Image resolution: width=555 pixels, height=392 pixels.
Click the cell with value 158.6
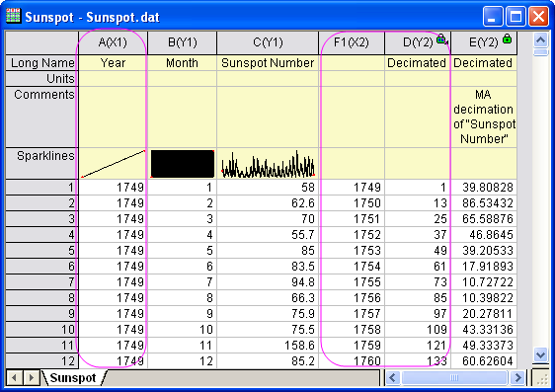[268, 346]
